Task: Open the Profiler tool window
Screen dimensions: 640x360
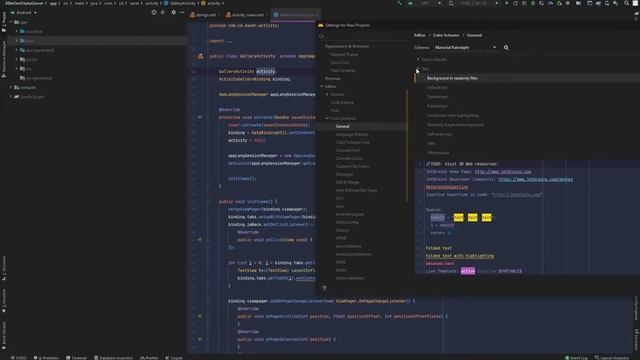Action: 149,358
